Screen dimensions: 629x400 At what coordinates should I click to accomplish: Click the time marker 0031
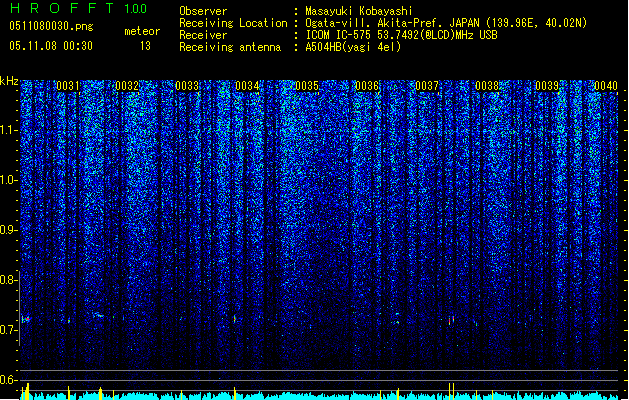pyautogui.click(x=67, y=86)
